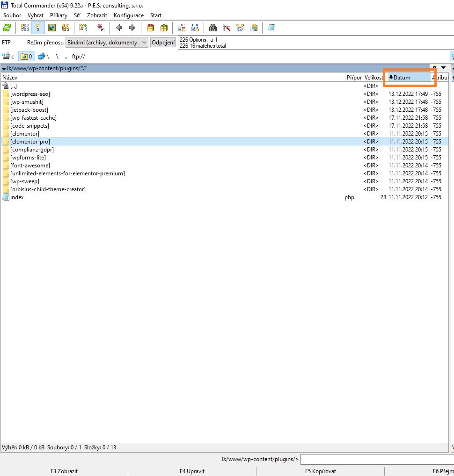Open the directory history arrow dropdown
Screen dimensions: 454x476
[x=444, y=68]
